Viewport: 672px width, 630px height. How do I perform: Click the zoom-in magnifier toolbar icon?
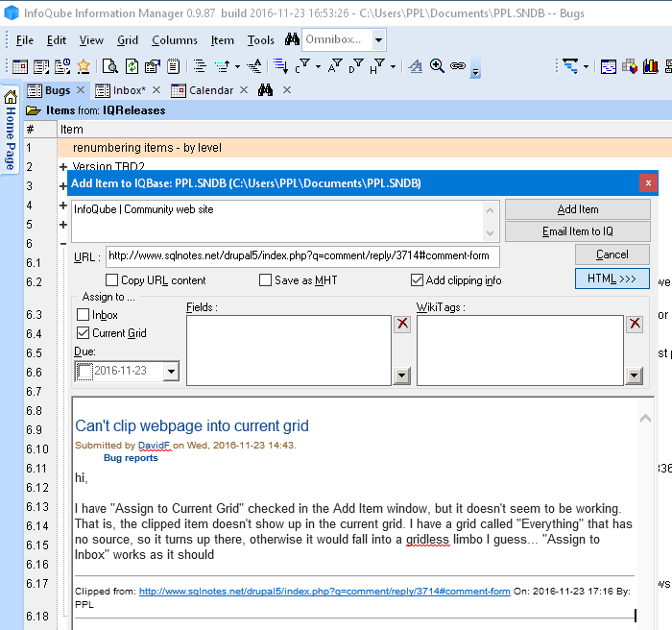click(x=437, y=66)
